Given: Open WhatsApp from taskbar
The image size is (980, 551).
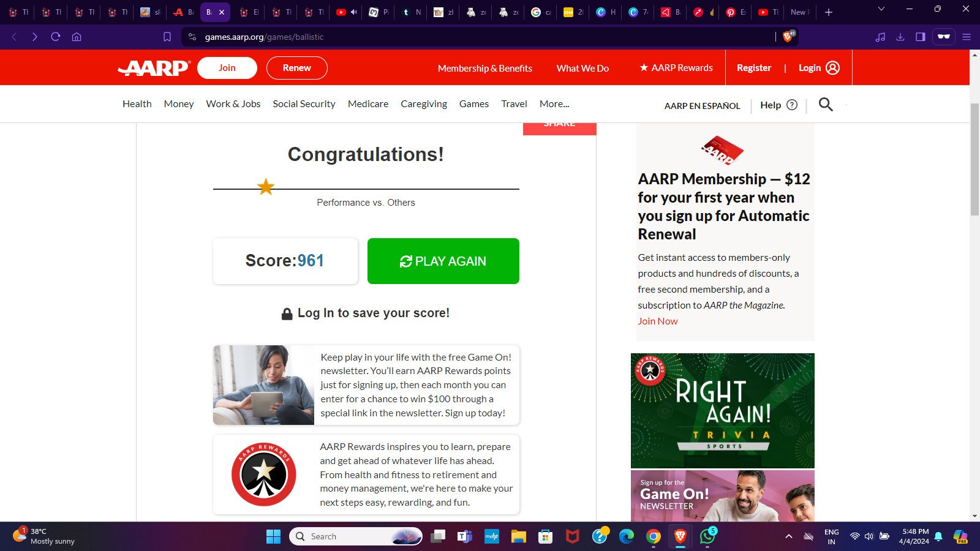Looking at the screenshot, I should 707,536.
